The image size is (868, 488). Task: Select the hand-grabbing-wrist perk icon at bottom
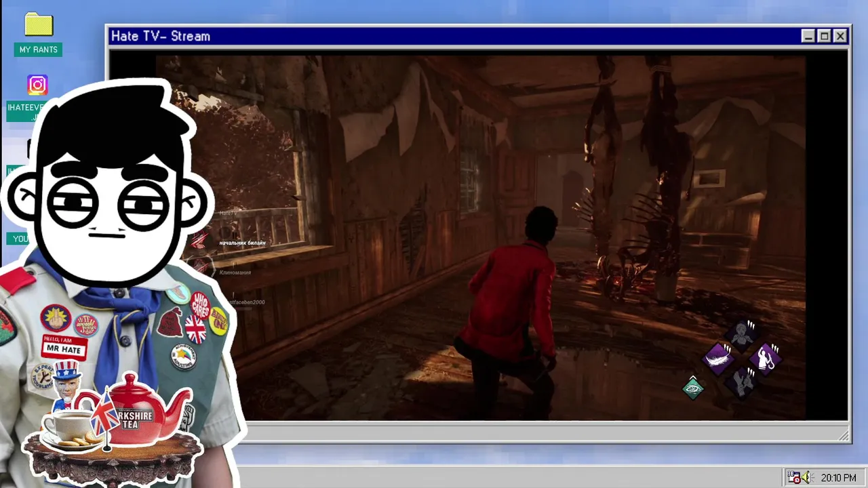click(x=743, y=382)
